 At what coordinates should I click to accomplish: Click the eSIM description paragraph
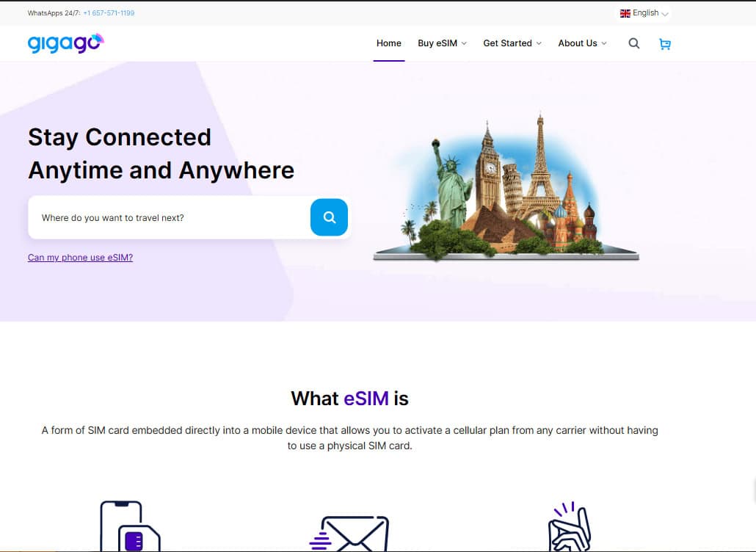[349, 437]
